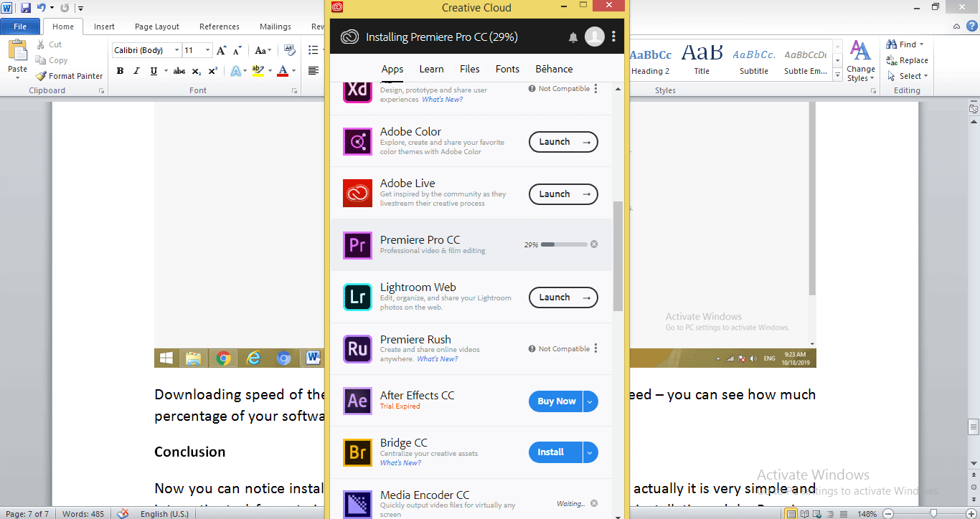Viewport: 980px width, 519px height.
Task: Click the red font color button
Action: point(283,71)
